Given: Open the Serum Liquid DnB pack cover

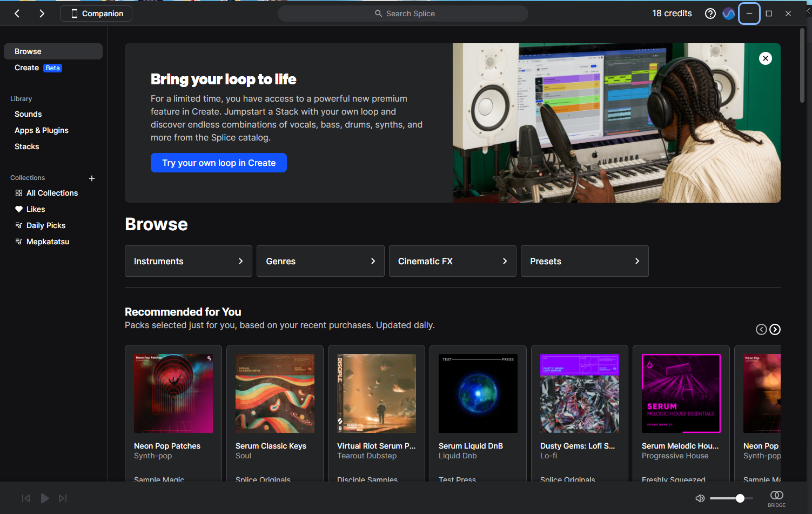Looking at the screenshot, I should coord(478,393).
